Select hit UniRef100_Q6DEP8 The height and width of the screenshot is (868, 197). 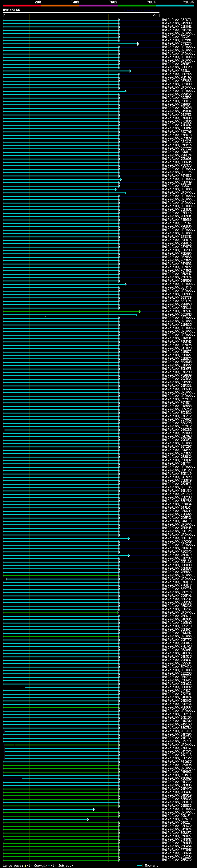[x=176, y=67]
